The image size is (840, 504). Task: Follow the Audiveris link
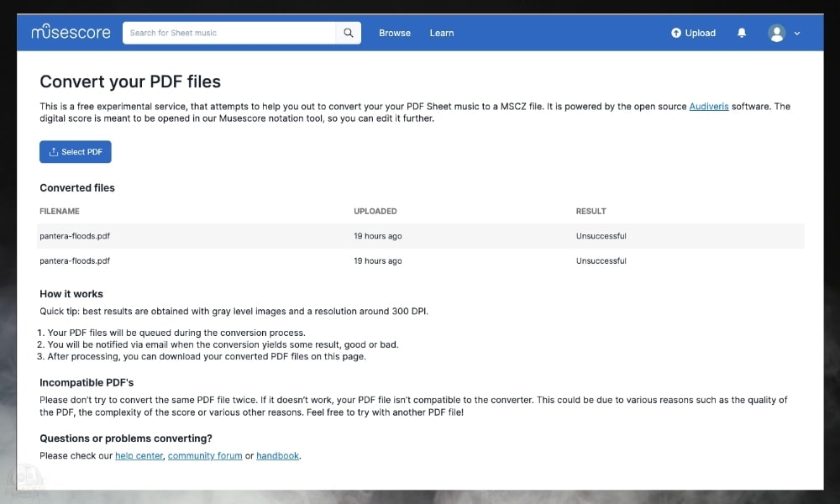[709, 106]
